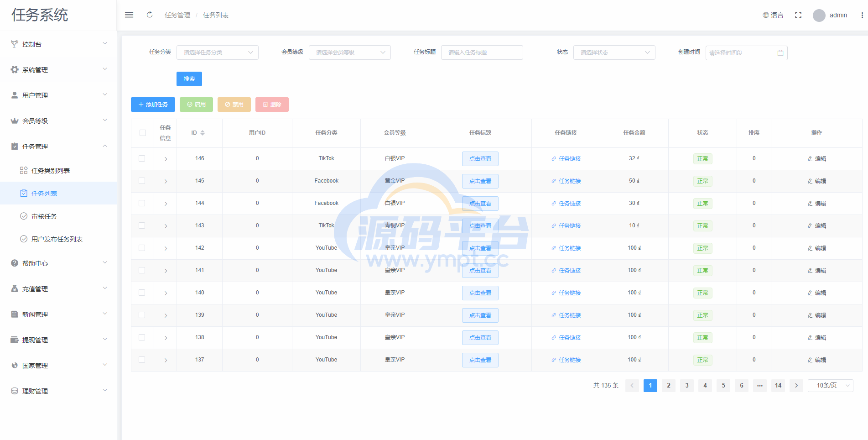Viewport: 868px width, 440px height.
Task: Open the 会员等级 level filter dropdown
Action: point(350,52)
